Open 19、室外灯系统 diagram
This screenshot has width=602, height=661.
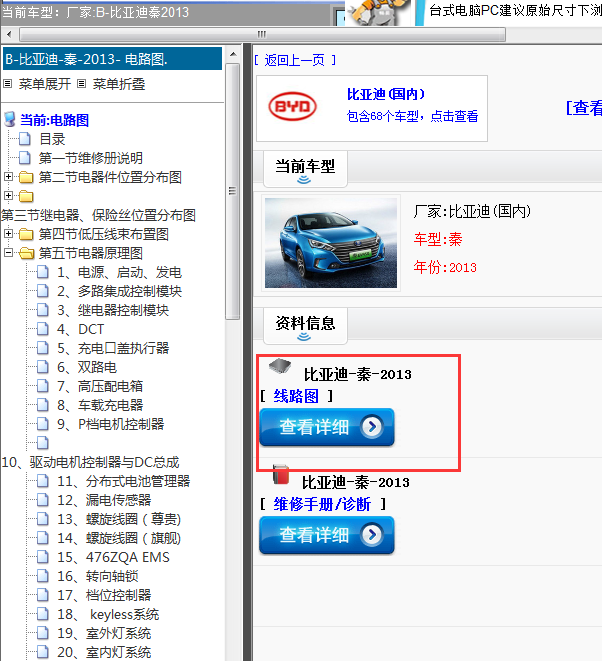(x=104, y=633)
